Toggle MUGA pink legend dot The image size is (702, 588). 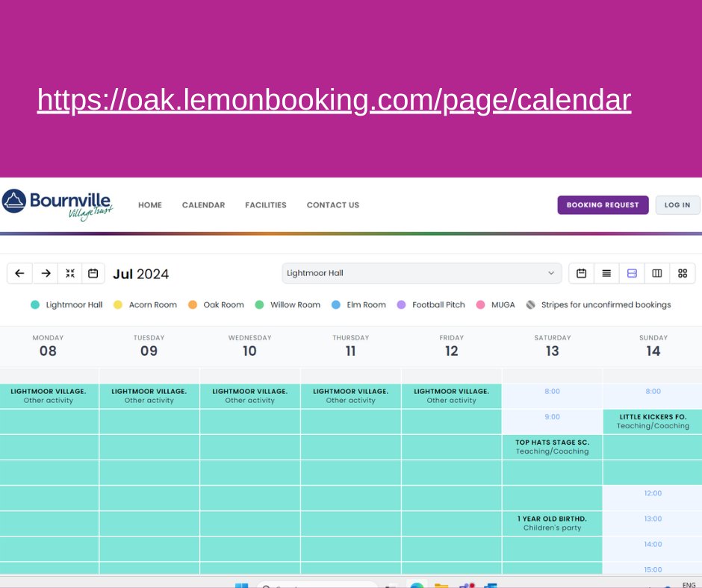coord(480,304)
